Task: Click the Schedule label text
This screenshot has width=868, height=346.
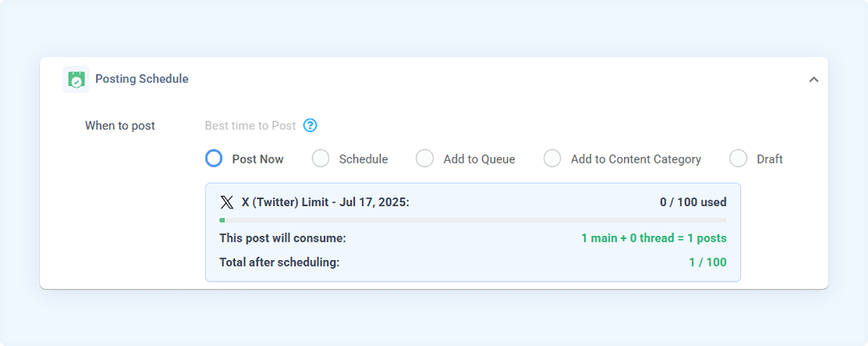Action: pyautogui.click(x=363, y=159)
